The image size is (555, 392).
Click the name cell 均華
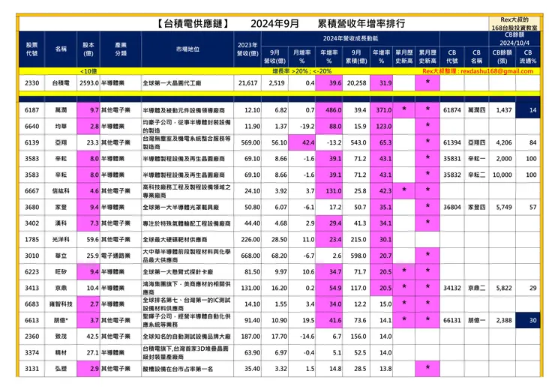[61, 127]
